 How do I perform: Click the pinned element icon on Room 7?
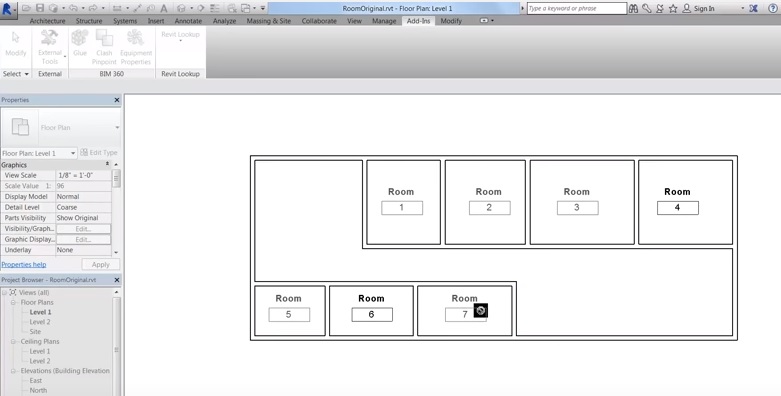click(481, 310)
